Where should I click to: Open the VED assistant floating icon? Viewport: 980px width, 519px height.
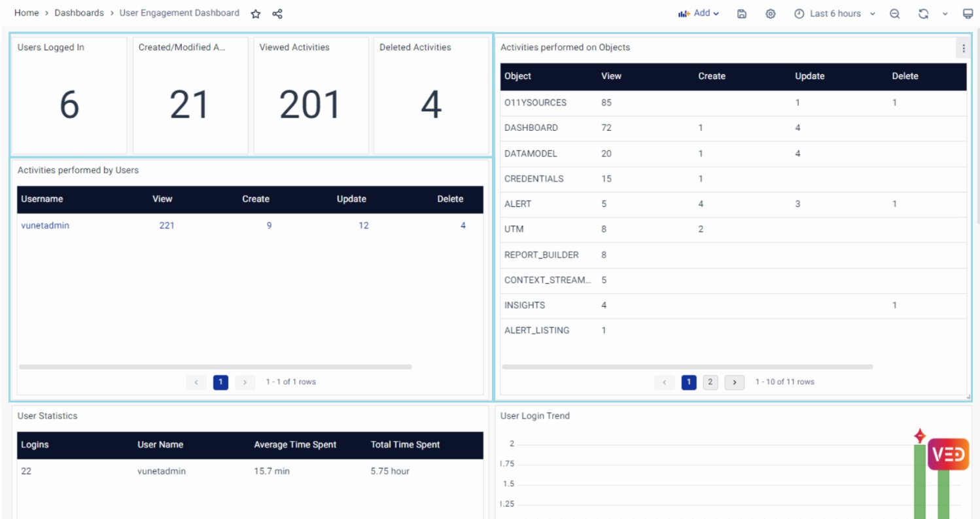pos(948,454)
